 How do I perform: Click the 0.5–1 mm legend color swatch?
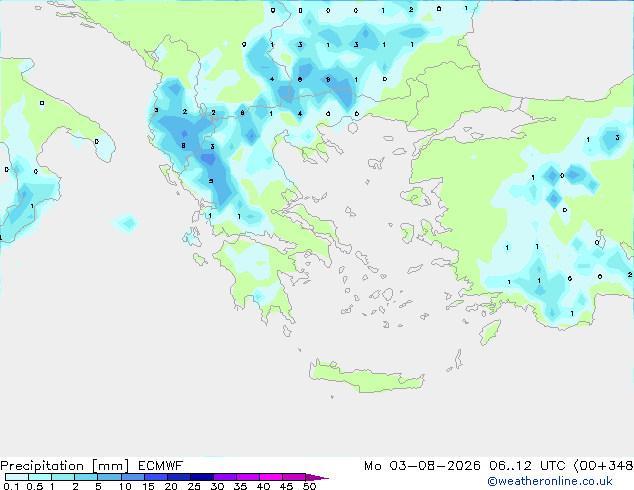tap(40, 477)
